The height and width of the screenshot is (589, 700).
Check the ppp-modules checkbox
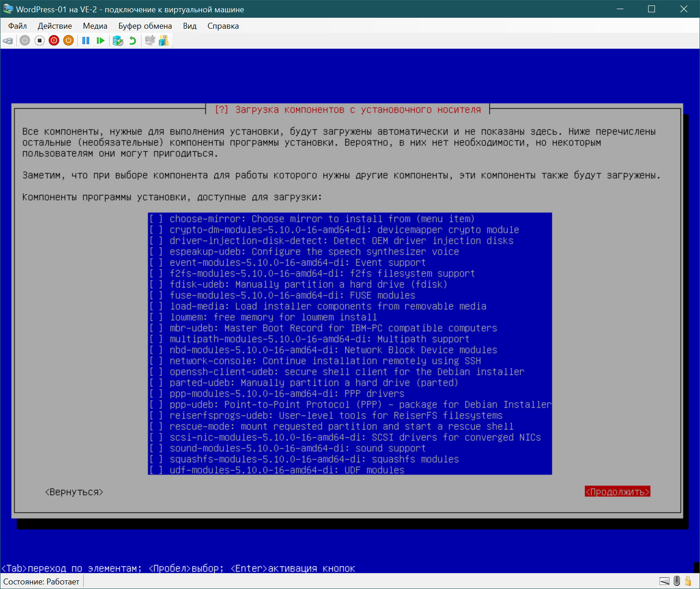pos(156,394)
